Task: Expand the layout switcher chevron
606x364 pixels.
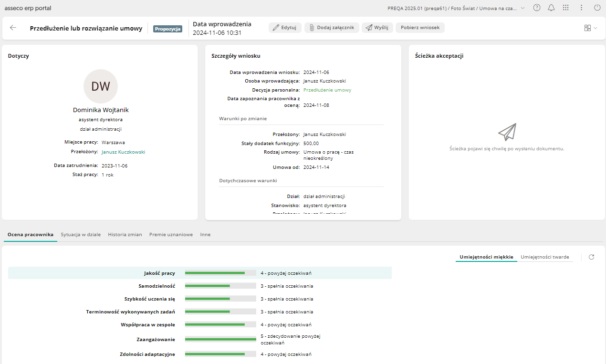Action: tap(596, 28)
